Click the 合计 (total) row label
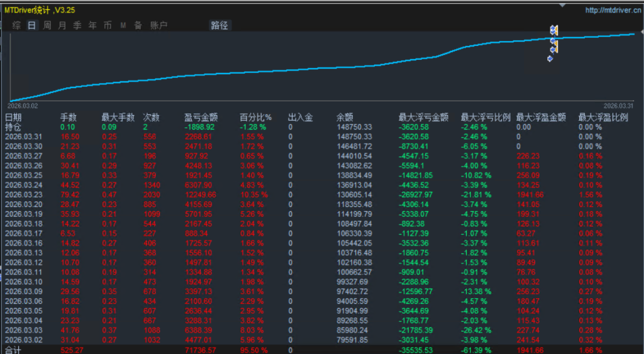 (13, 349)
